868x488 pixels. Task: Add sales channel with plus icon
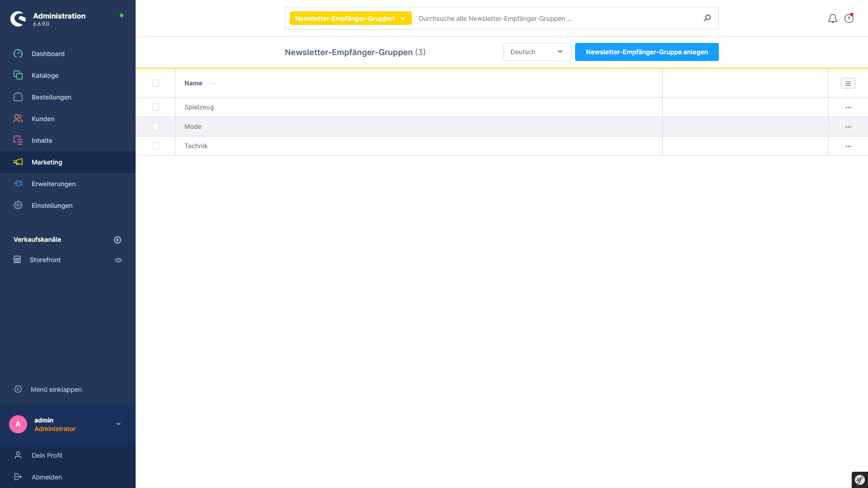(118, 240)
